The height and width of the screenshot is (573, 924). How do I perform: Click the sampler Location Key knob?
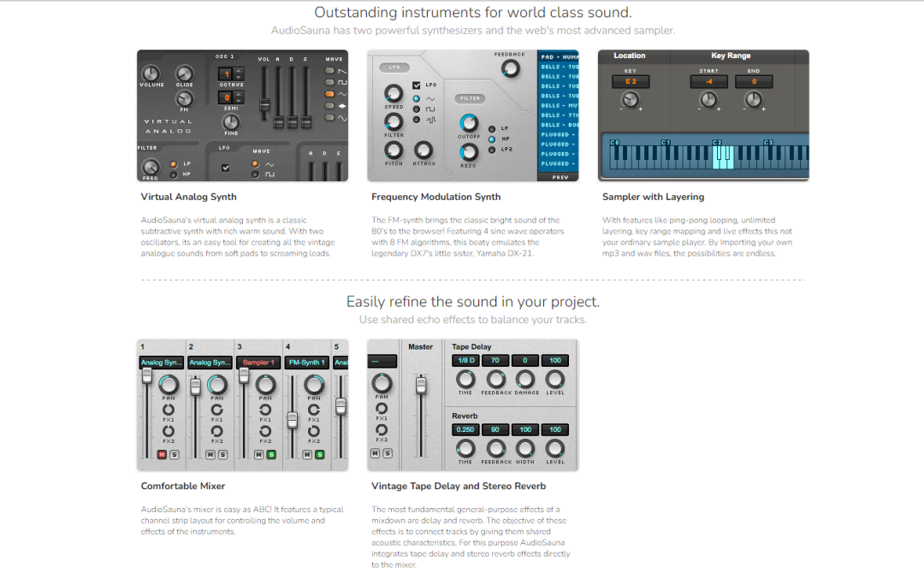pyautogui.click(x=630, y=100)
